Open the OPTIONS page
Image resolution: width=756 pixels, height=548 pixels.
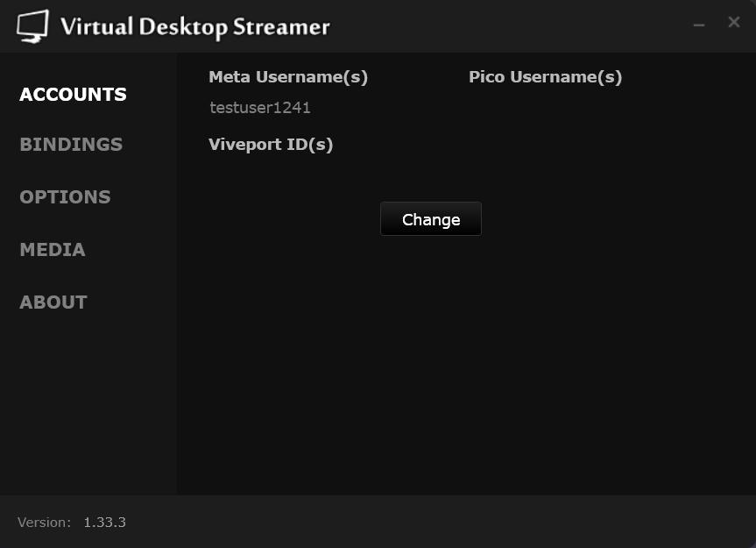click(65, 197)
